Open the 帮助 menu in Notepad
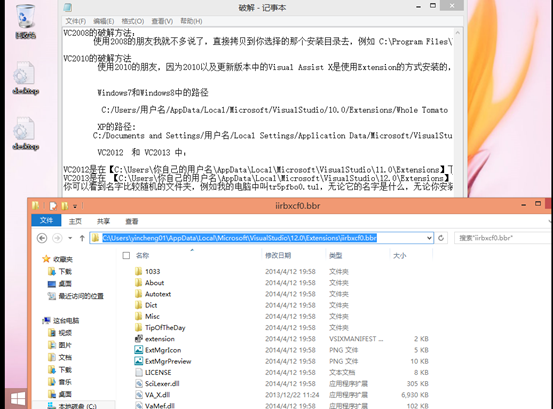Viewport: 553px width, 409px height. click(192, 21)
